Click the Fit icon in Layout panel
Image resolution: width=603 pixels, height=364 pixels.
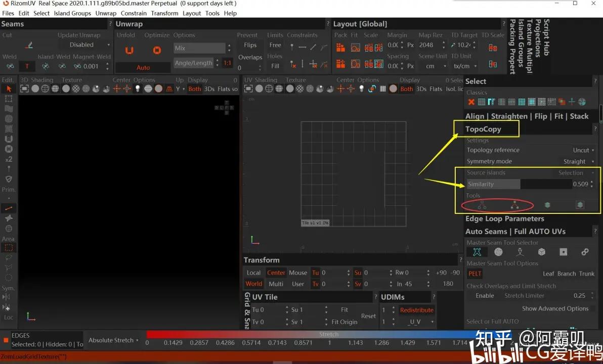pos(355,48)
